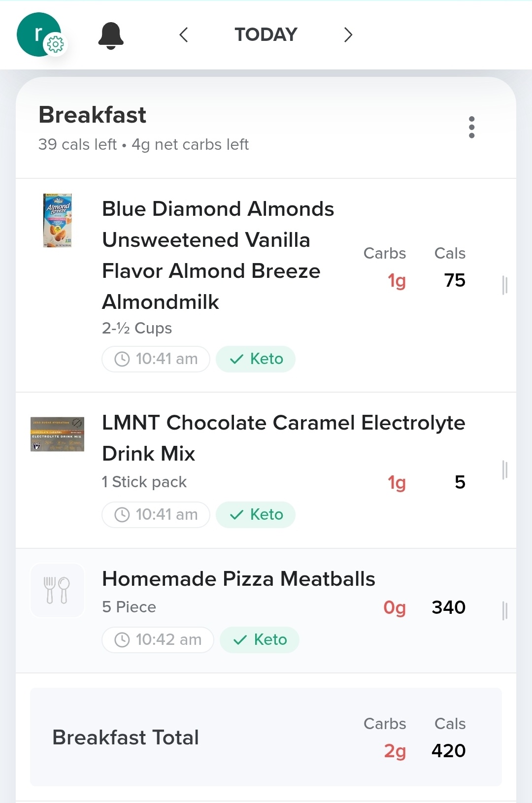532x803 pixels.
Task: Open LMNT Chocolate Caramel Electrolyte Drink Mix entry
Action: [283, 437]
